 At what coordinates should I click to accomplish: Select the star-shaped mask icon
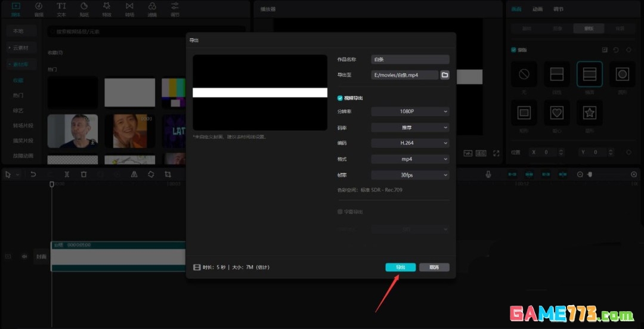(x=589, y=112)
